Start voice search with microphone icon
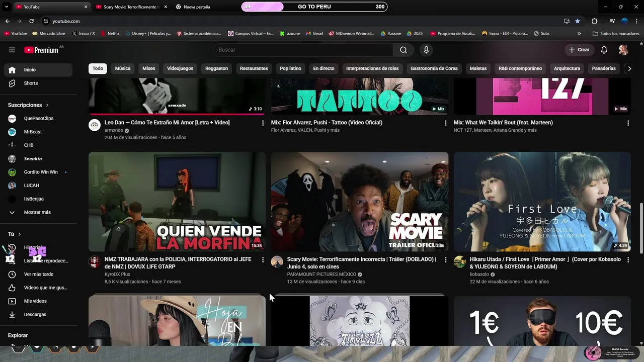The image size is (644, 362). [426, 50]
